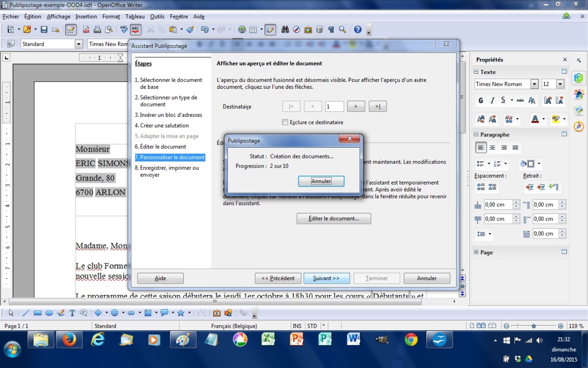Toggle justified alignment in the sidebar
The height and width of the screenshot is (368, 588).
pos(515,147)
